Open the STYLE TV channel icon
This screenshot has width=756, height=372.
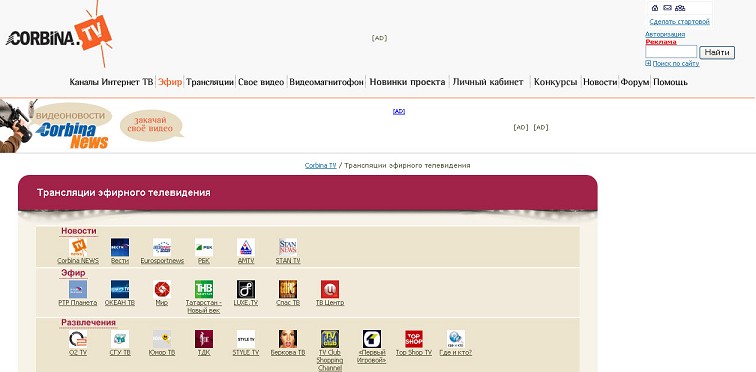tap(246, 339)
